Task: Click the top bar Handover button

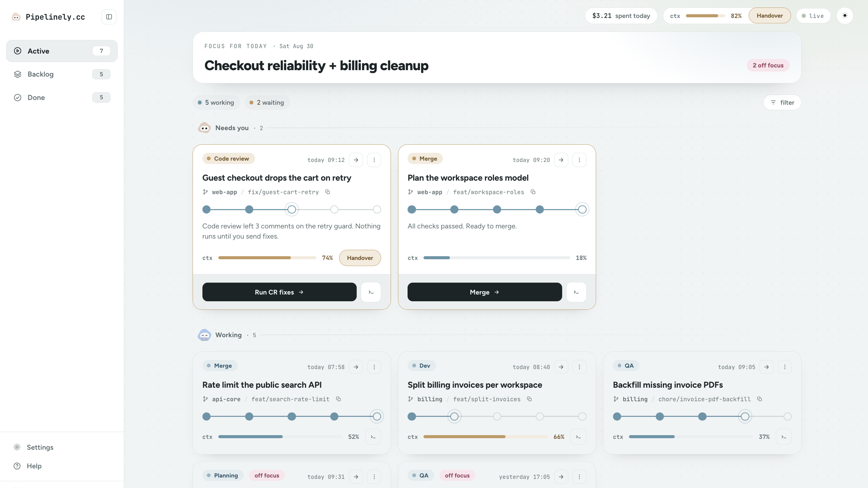Action: (770, 16)
